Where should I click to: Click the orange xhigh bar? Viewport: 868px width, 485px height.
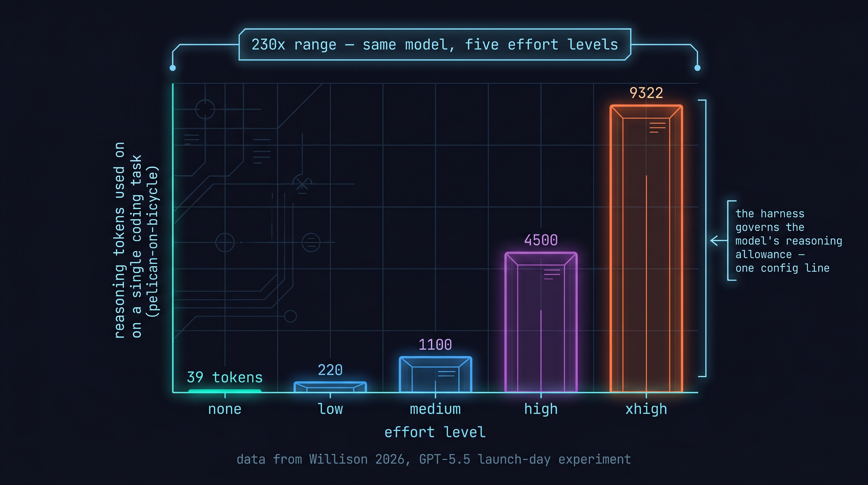coord(646,249)
